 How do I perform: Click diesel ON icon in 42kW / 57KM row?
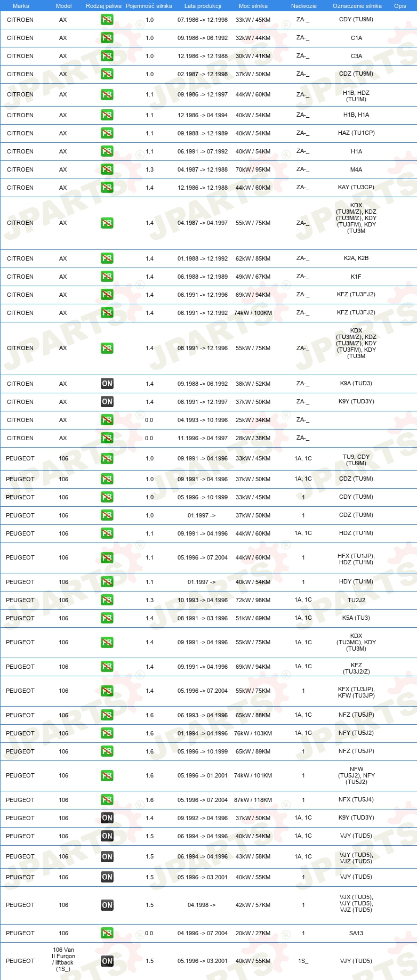tap(107, 905)
